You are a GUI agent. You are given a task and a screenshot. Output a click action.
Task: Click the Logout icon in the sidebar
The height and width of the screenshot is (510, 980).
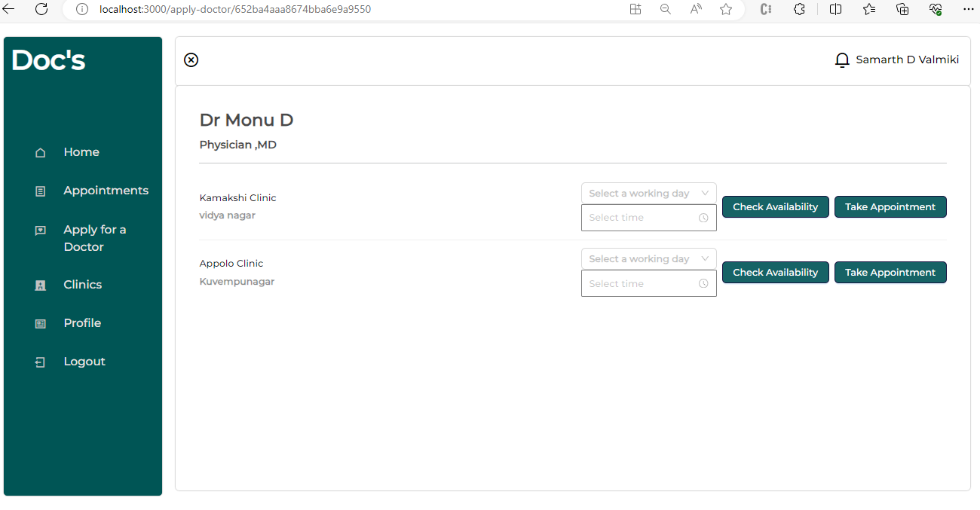40,362
